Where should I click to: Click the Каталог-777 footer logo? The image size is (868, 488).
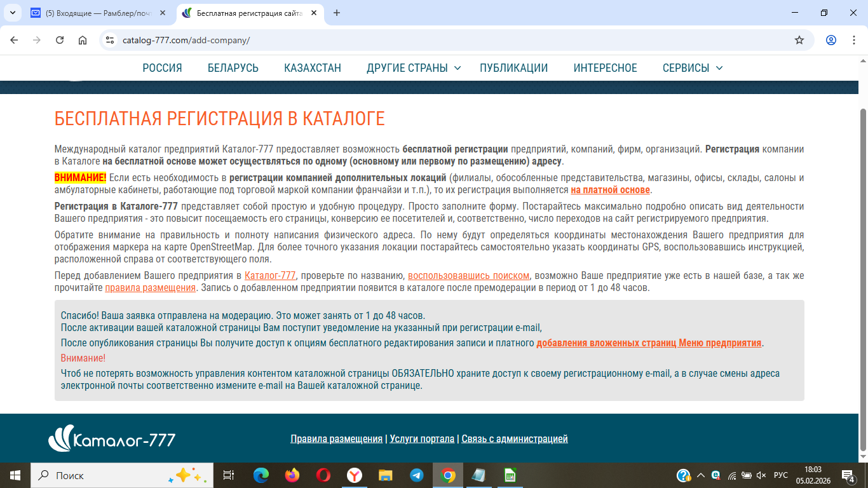(x=112, y=438)
